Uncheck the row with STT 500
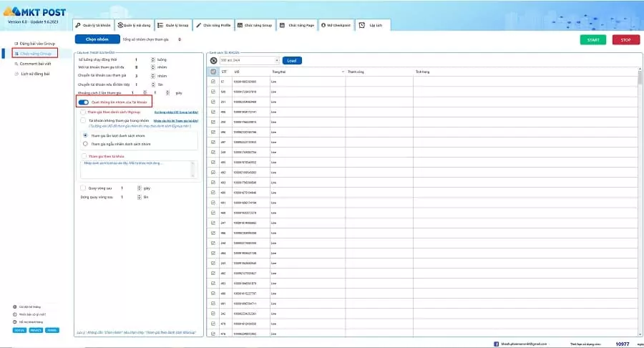This screenshot has height=348, width=644. pos(213,92)
